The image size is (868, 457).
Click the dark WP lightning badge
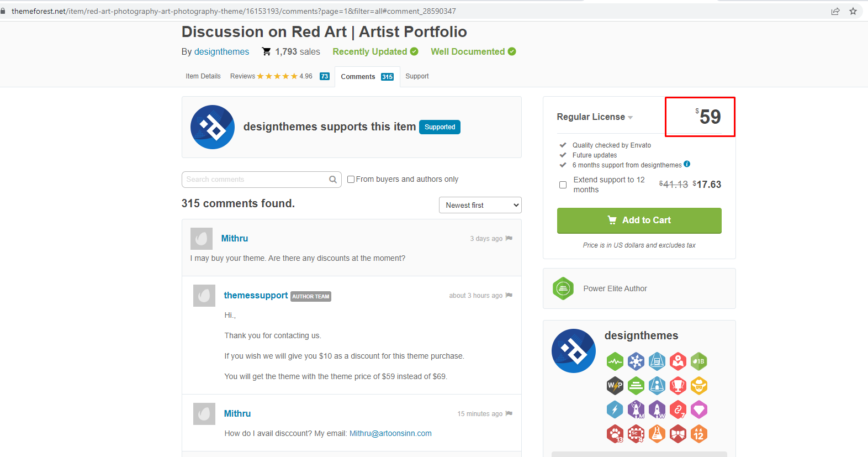[x=615, y=385]
